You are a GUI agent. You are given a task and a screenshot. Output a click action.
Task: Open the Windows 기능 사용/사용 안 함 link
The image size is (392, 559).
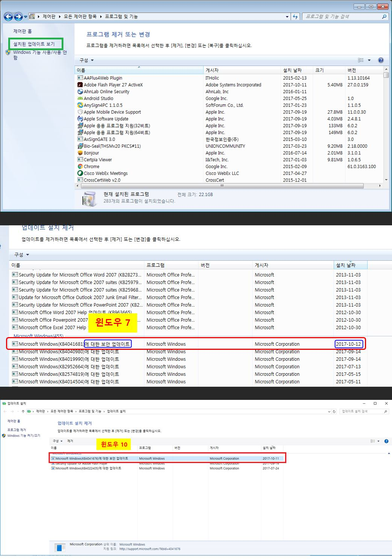coord(40,55)
